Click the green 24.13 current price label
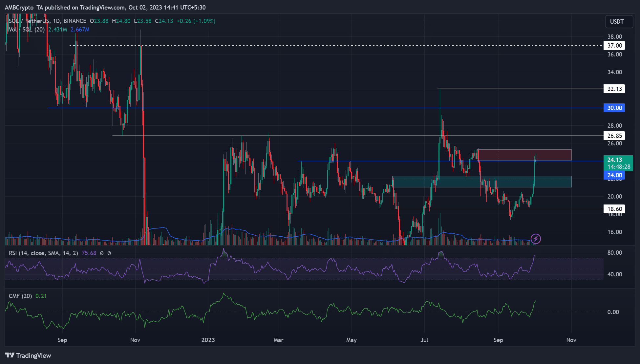Image resolution: width=640 pixels, height=364 pixels. [x=618, y=163]
